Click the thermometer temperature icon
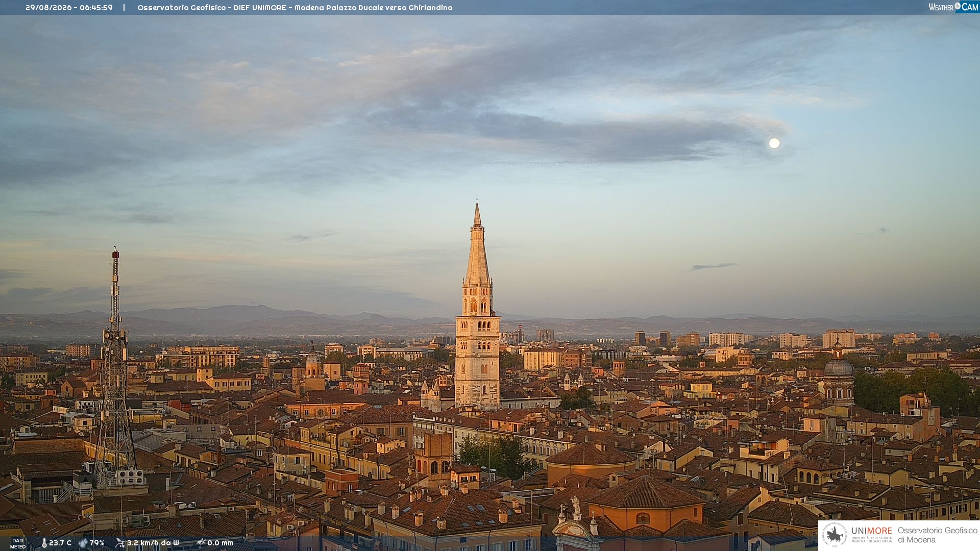The width and height of the screenshot is (980, 551). (44, 543)
